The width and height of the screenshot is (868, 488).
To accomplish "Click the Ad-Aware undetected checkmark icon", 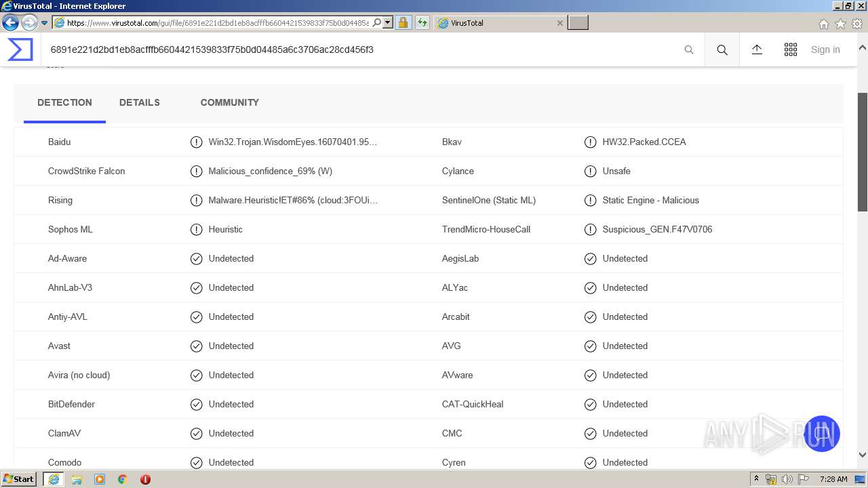I will [x=197, y=259].
